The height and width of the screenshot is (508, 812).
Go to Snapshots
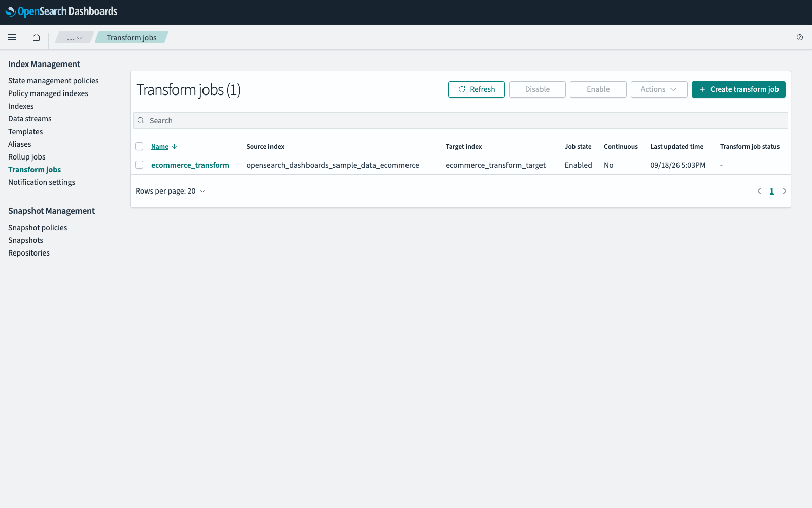tap(25, 240)
